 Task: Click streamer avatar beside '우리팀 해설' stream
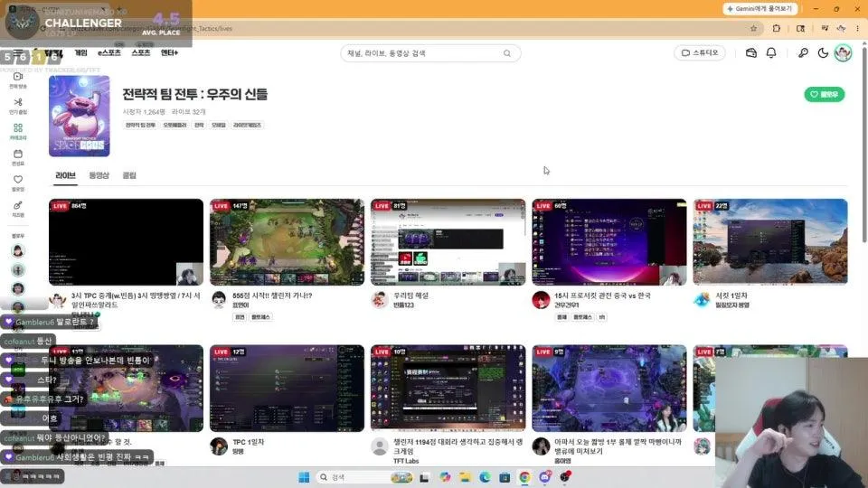click(x=380, y=300)
